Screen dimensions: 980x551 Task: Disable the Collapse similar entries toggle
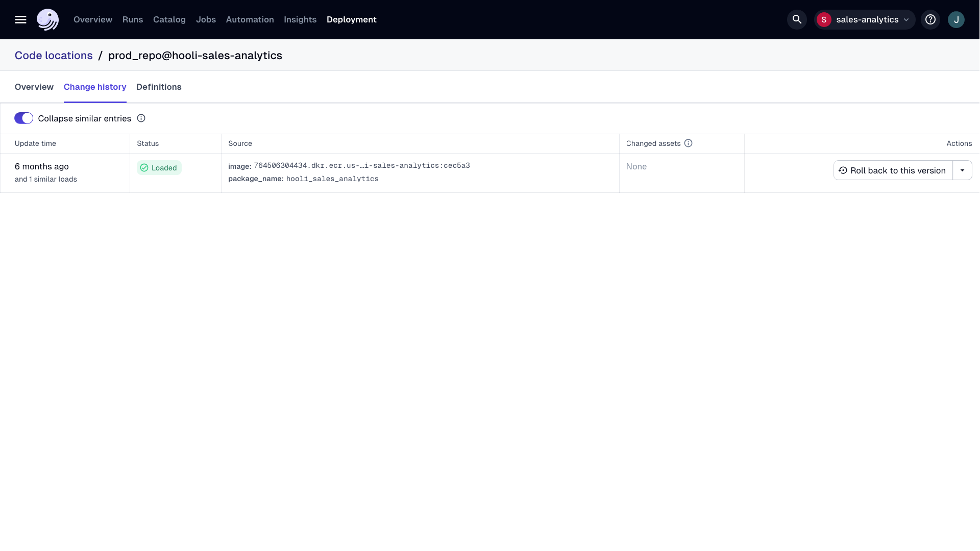[23, 118]
